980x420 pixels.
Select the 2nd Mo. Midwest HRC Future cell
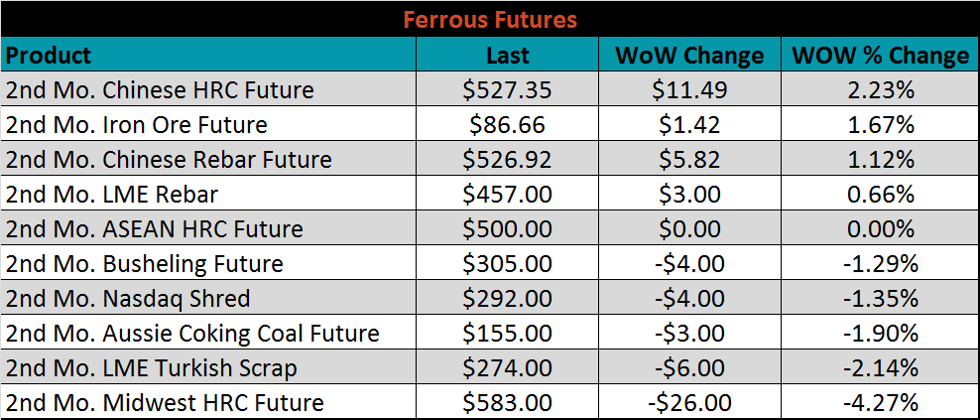pos(208,402)
